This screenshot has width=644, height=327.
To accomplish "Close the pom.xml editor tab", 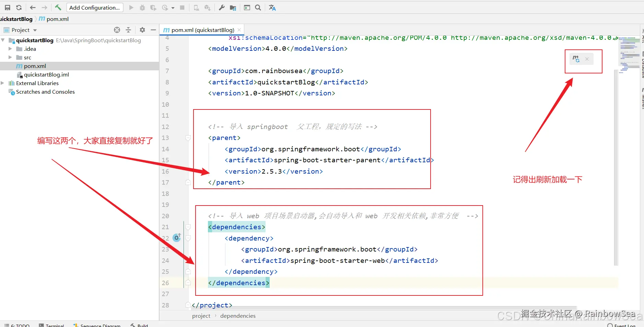I will point(239,30).
